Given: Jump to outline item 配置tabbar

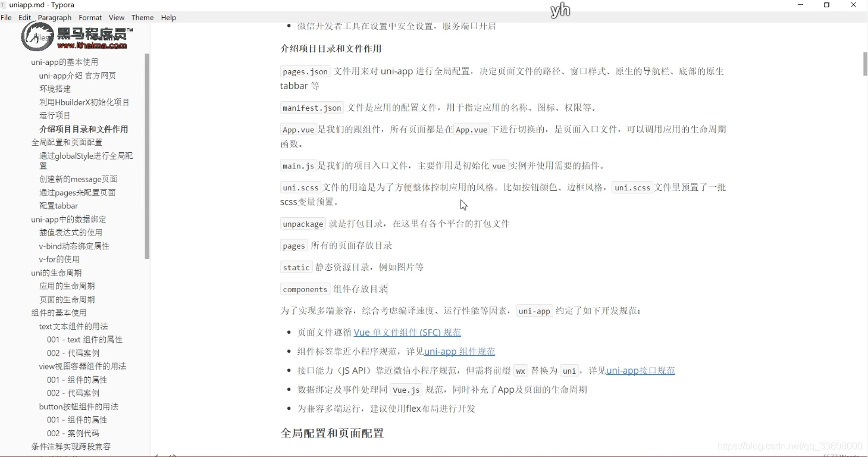Looking at the screenshot, I should pyautogui.click(x=58, y=206).
